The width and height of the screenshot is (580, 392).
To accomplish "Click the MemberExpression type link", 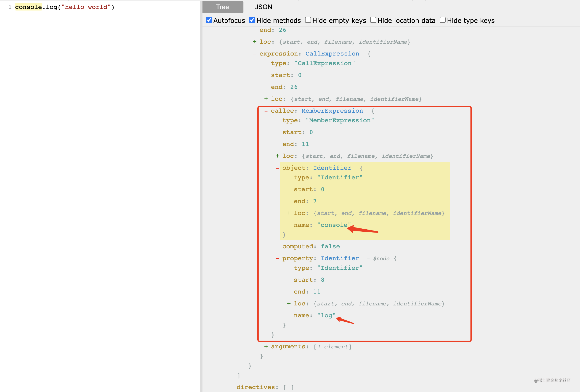I will [332, 111].
